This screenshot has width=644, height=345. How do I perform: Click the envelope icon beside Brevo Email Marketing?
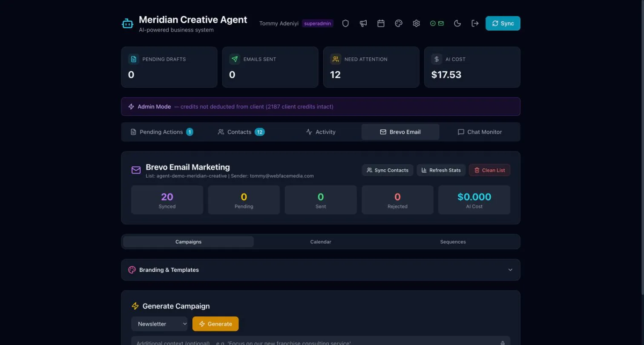point(136,170)
